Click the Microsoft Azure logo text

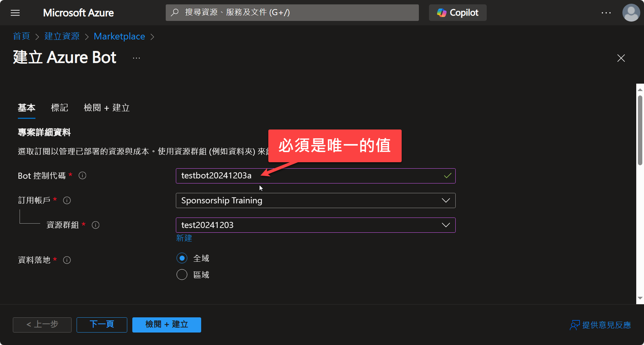78,13
